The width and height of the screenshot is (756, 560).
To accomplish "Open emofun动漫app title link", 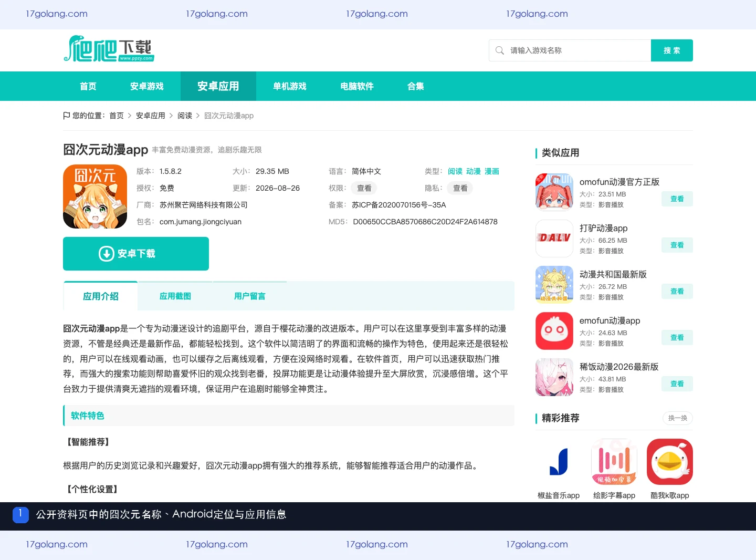I will (610, 320).
